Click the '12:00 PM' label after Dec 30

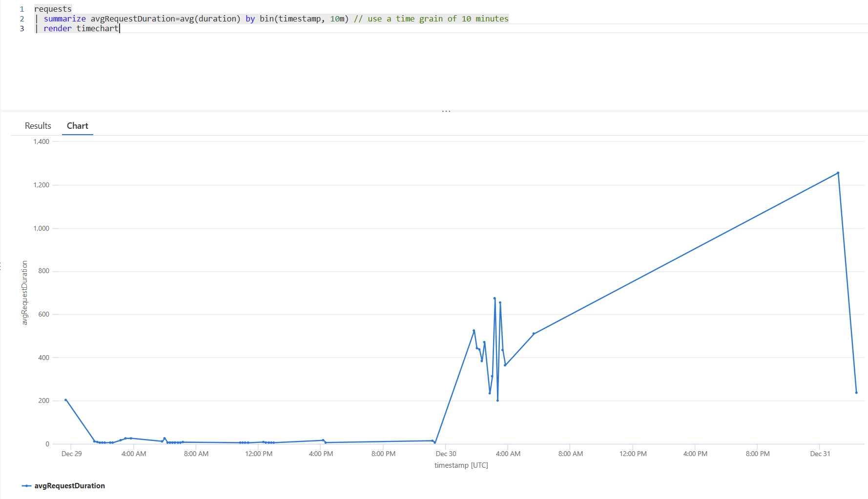(633, 454)
